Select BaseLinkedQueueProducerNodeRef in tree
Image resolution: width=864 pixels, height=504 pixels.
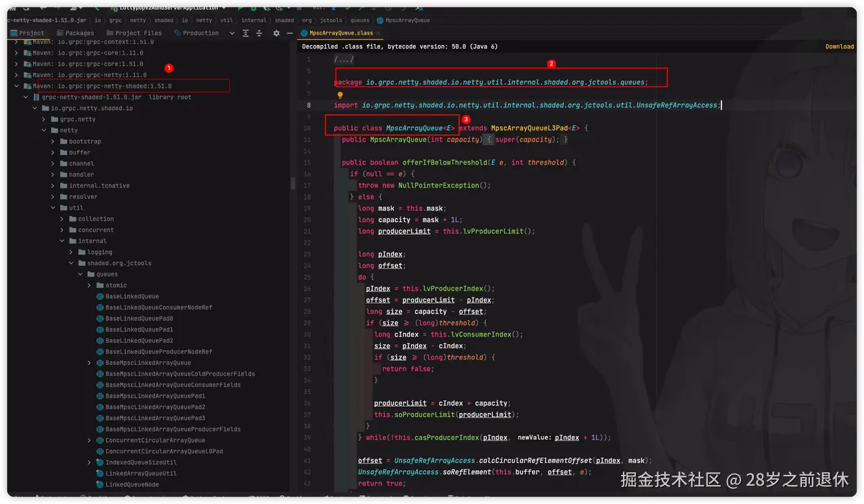pyautogui.click(x=159, y=352)
